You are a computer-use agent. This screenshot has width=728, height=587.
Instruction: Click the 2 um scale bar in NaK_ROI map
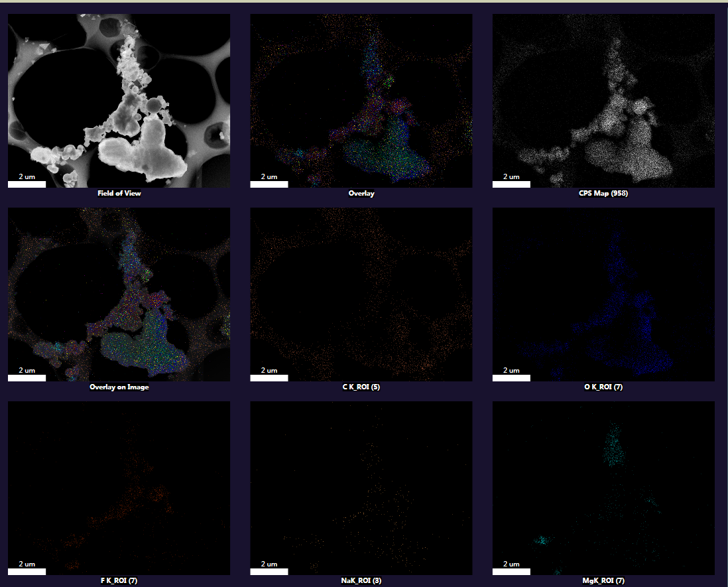pos(269,572)
